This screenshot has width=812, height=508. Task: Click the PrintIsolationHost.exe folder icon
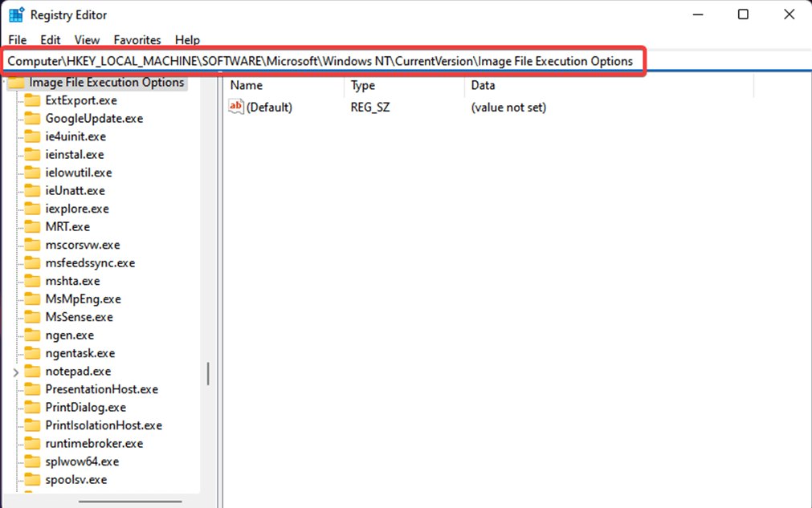coord(32,426)
